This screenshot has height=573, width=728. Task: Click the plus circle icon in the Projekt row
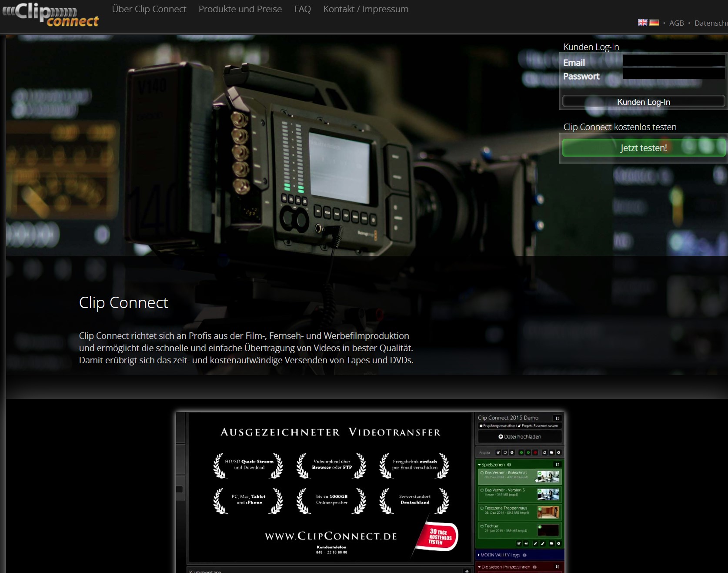[x=512, y=452]
